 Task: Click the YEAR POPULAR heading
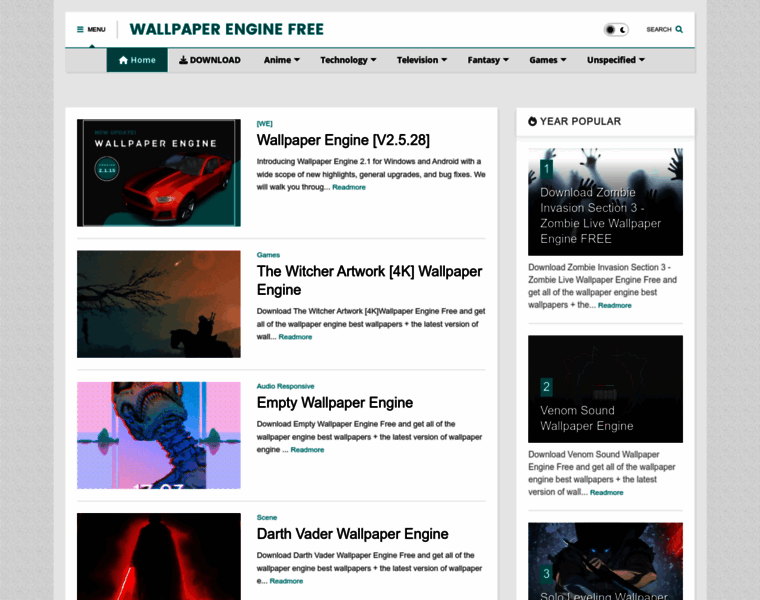point(580,121)
